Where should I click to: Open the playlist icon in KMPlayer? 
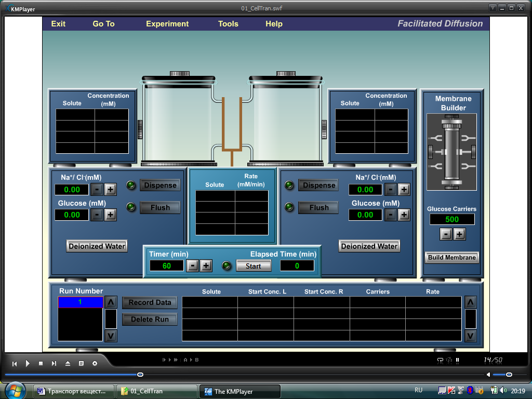coord(81,364)
